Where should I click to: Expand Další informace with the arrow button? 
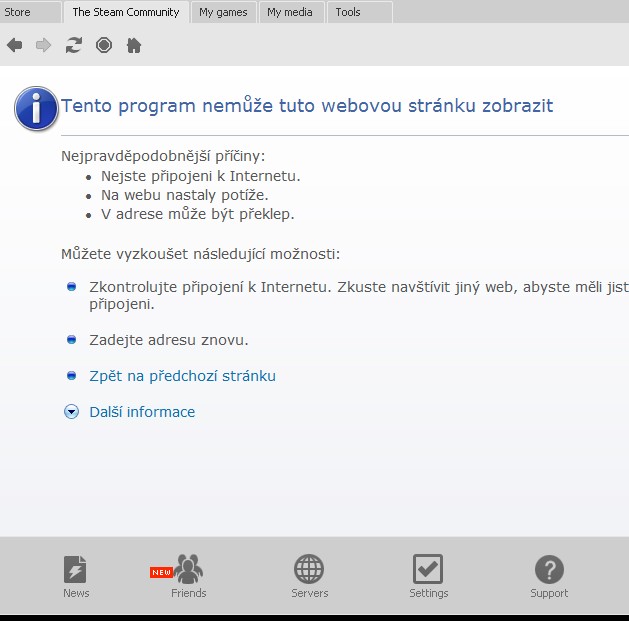point(71,412)
